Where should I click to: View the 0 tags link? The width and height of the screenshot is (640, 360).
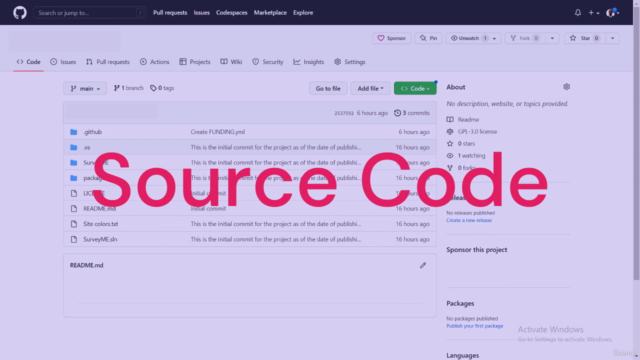[x=162, y=88]
